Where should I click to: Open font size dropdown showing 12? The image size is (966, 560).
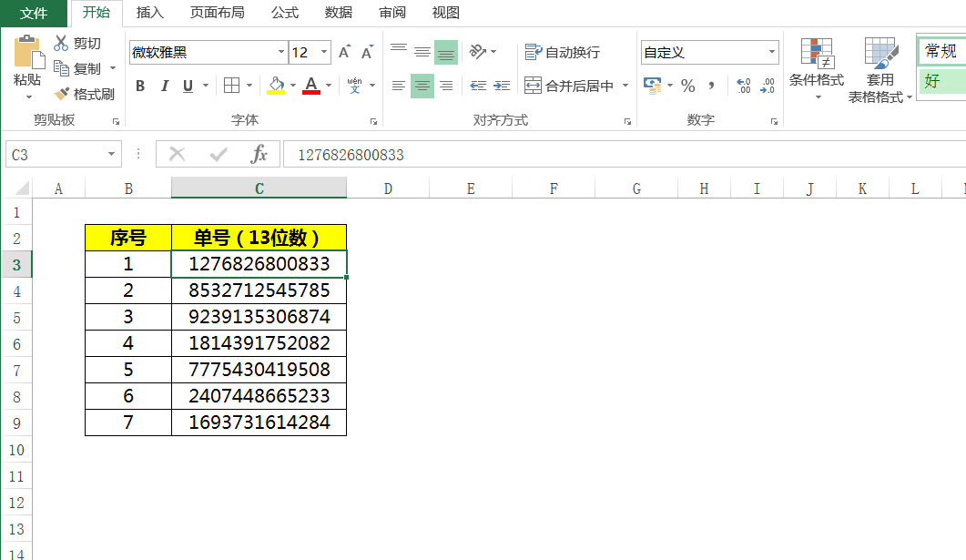pyautogui.click(x=324, y=53)
